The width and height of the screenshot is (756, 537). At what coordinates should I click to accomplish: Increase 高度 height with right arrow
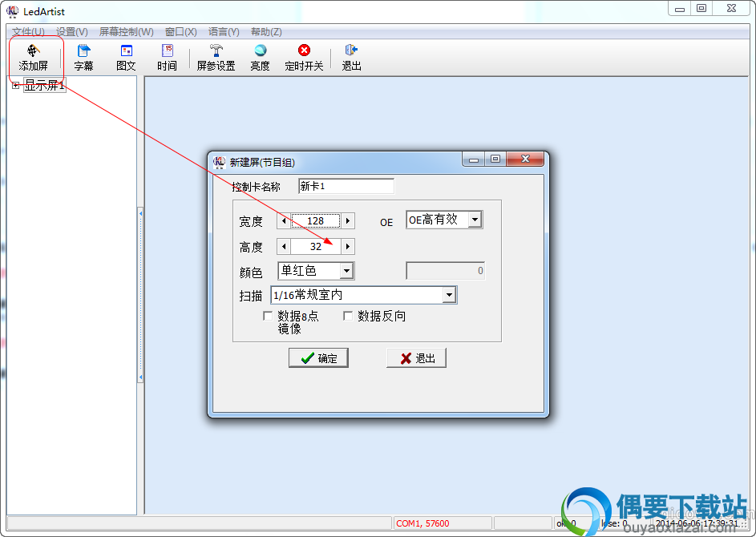[x=348, y=246]
